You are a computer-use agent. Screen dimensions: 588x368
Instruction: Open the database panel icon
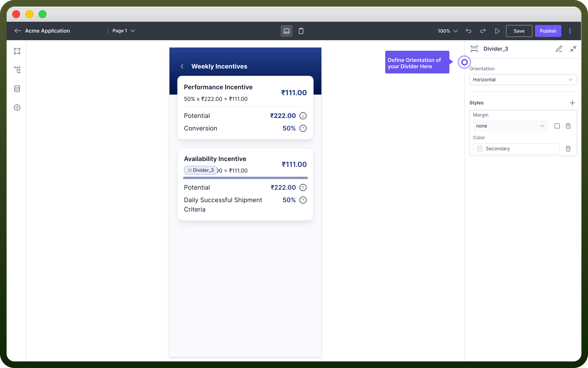pos(17,89)
